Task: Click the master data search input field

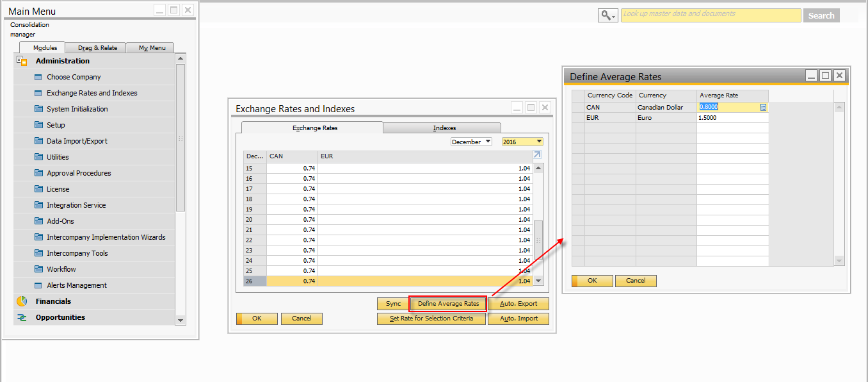Action: (711, 15)
